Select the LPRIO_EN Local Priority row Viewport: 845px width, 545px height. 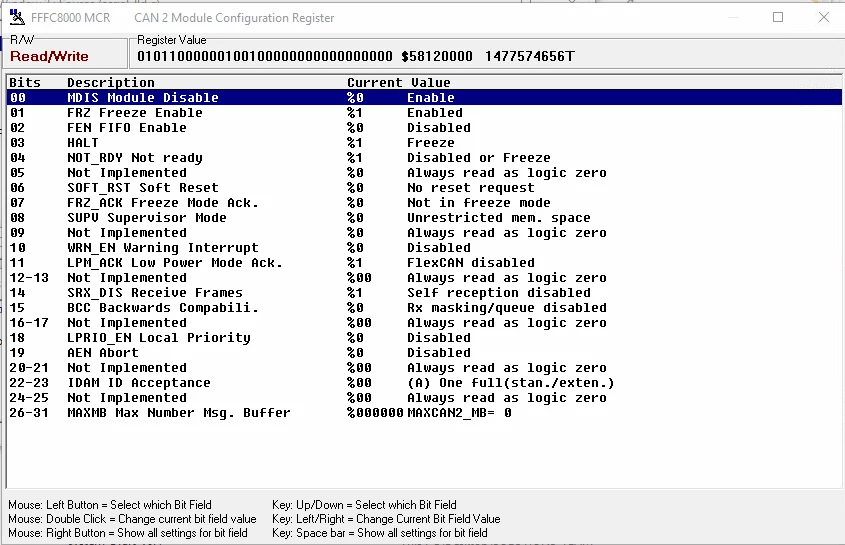coord(424,338)
